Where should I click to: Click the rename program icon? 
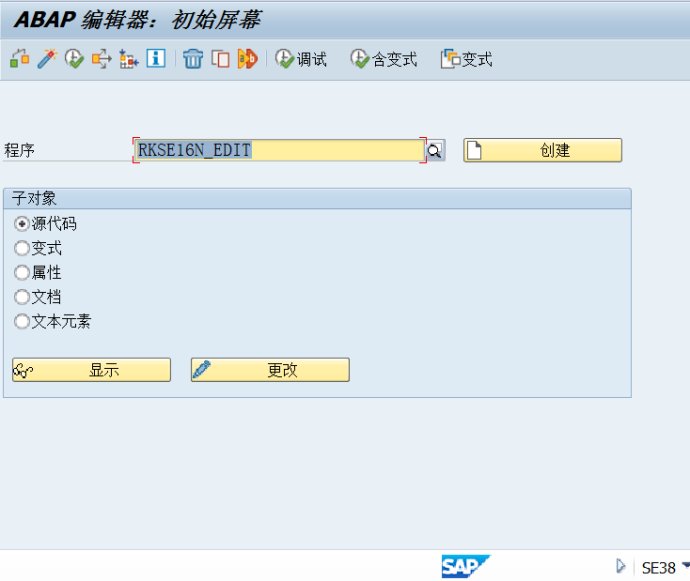coord(247,59)
